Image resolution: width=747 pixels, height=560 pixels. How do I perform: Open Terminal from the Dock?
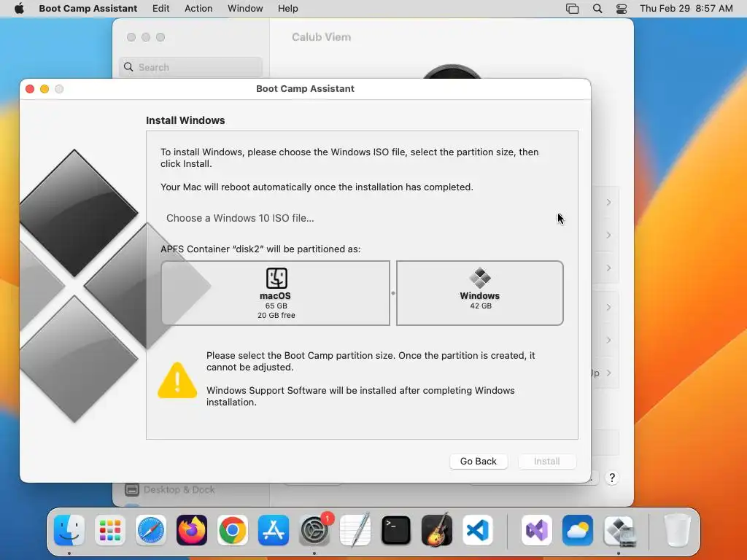[x=396, y=530]
